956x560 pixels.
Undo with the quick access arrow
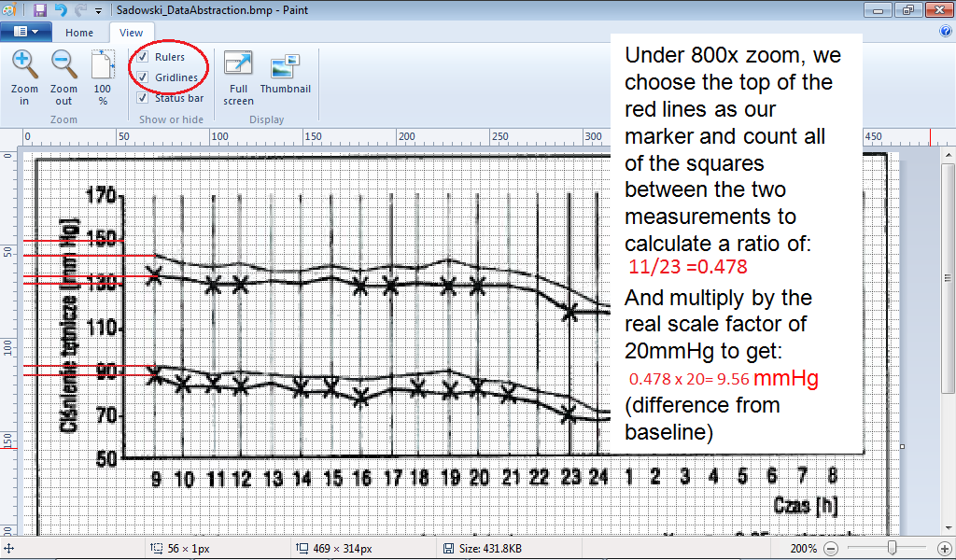tap(61, 10)
